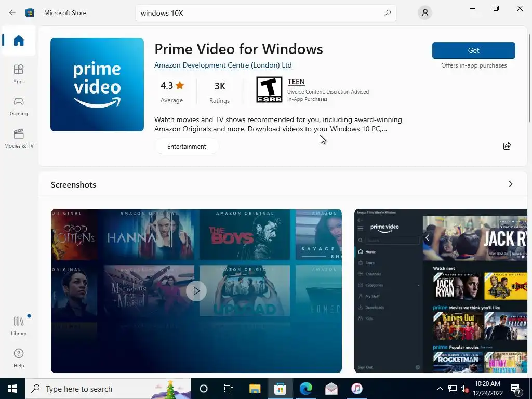This screenshot has width=532, height=399.
Task: Click the Prime Video app logo
Action: tap(97, 85)
